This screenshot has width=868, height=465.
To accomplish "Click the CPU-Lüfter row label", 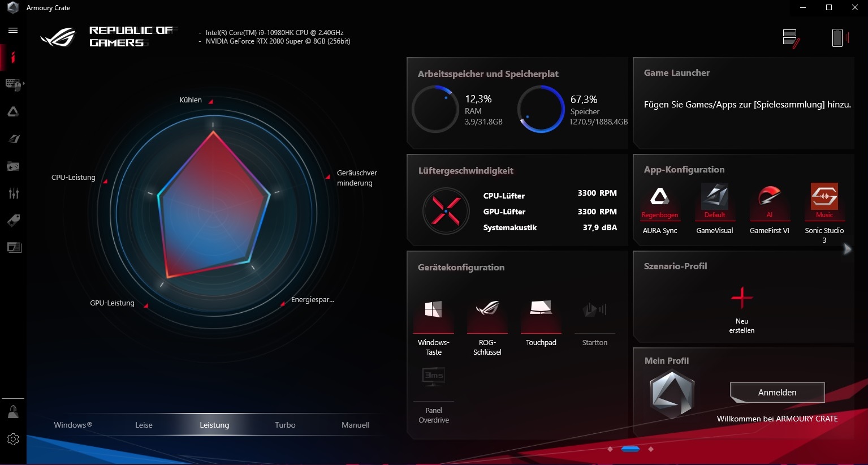I will coord(504,196).
